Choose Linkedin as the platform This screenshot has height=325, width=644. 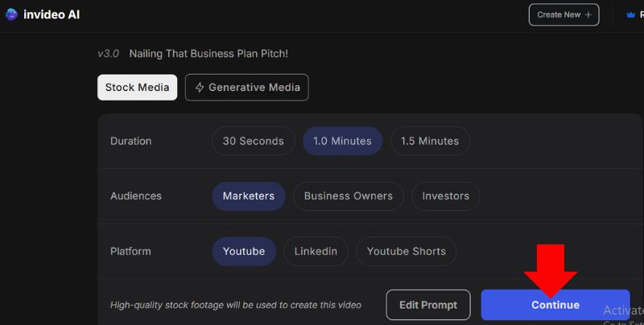(x=316, y=251)
